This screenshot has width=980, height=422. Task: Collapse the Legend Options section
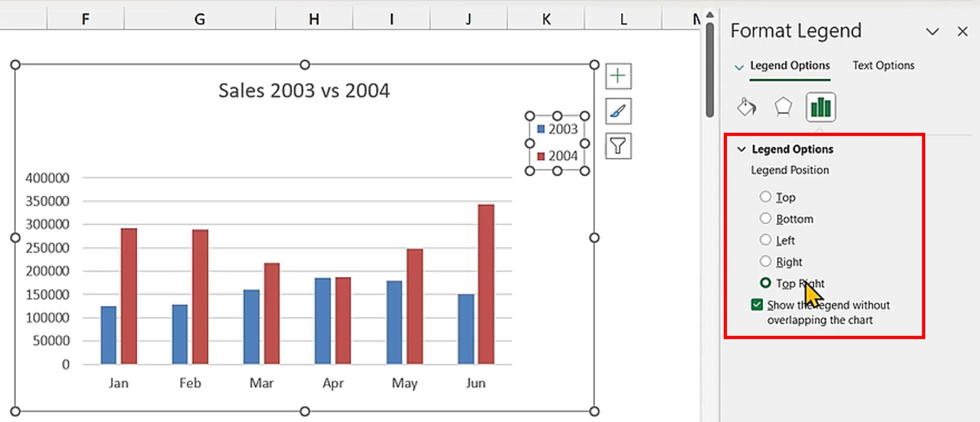coord(742,149)
